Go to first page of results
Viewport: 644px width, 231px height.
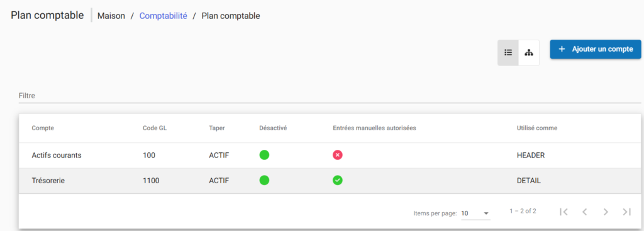563,211
